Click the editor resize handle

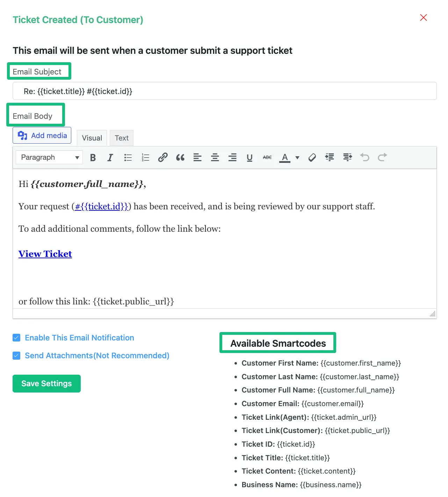433,314
